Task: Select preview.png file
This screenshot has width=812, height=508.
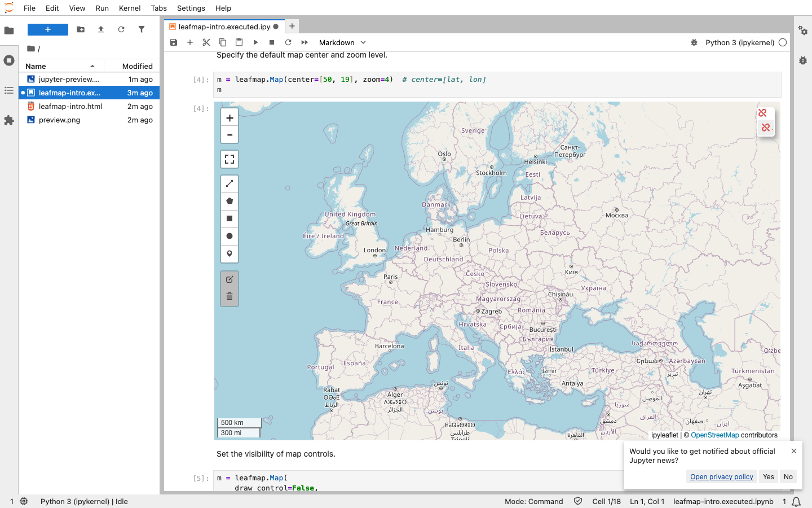Action: (89, 120)
